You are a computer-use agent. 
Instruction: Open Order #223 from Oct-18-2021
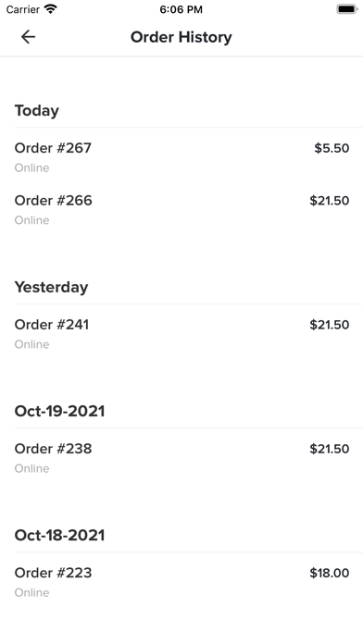click(181, 582)
